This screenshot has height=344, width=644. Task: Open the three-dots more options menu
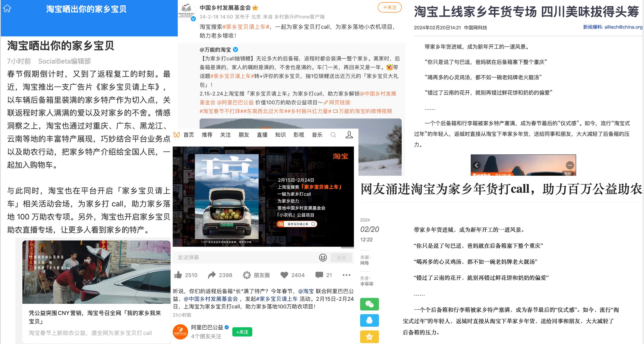point(346,275)
